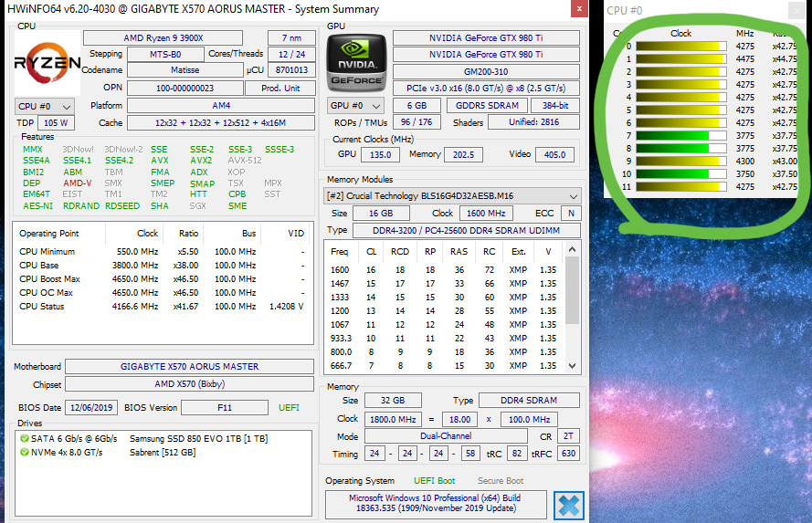812x523 pixels.
Task: Click core 7 green clock bar in CPU #0
Action: point(681,135)
